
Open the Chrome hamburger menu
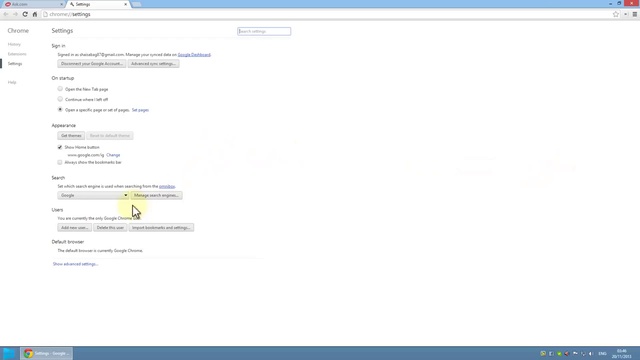[635, 14]
